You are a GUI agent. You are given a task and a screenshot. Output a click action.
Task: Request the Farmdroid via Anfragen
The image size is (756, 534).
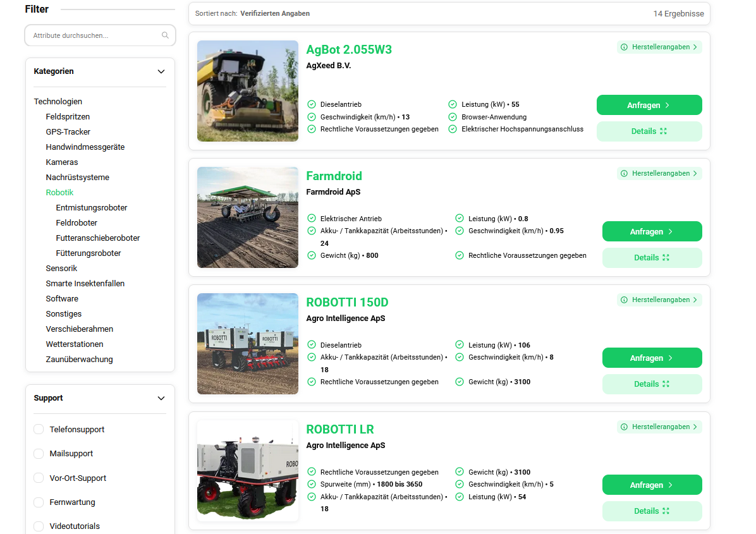[x=652, y=231]
